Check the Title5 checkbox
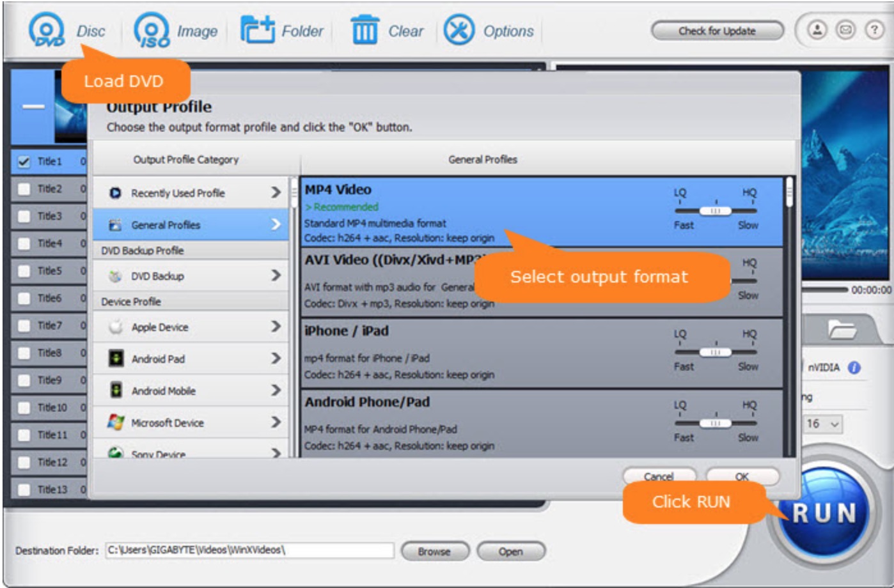The image size is (894, 588). click(24, 271)
